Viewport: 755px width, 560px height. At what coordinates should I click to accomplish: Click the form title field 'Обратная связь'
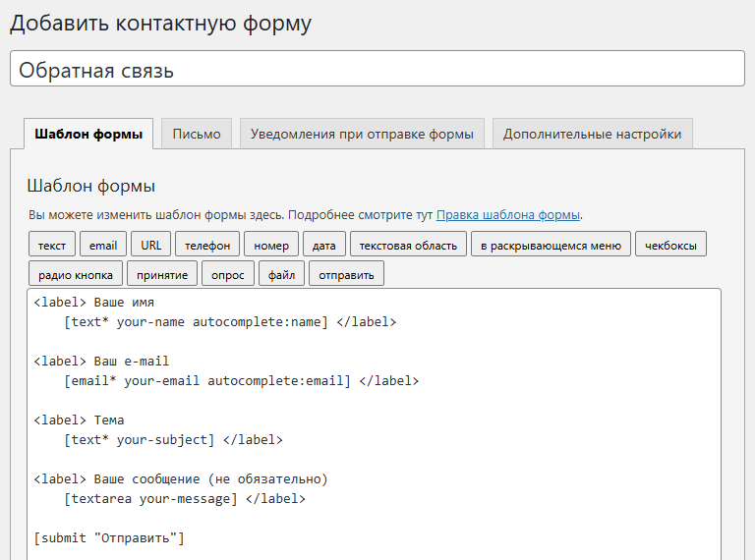coord(377,69)
